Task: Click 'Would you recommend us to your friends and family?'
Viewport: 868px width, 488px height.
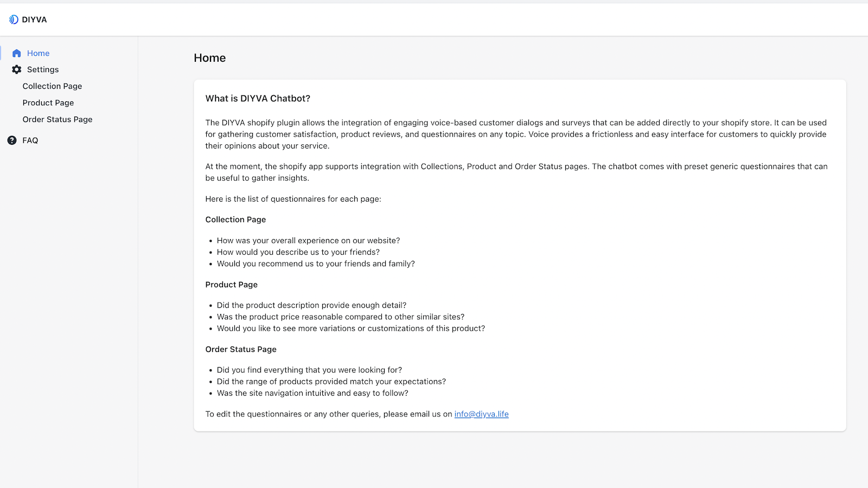Action: coord(316,264)
